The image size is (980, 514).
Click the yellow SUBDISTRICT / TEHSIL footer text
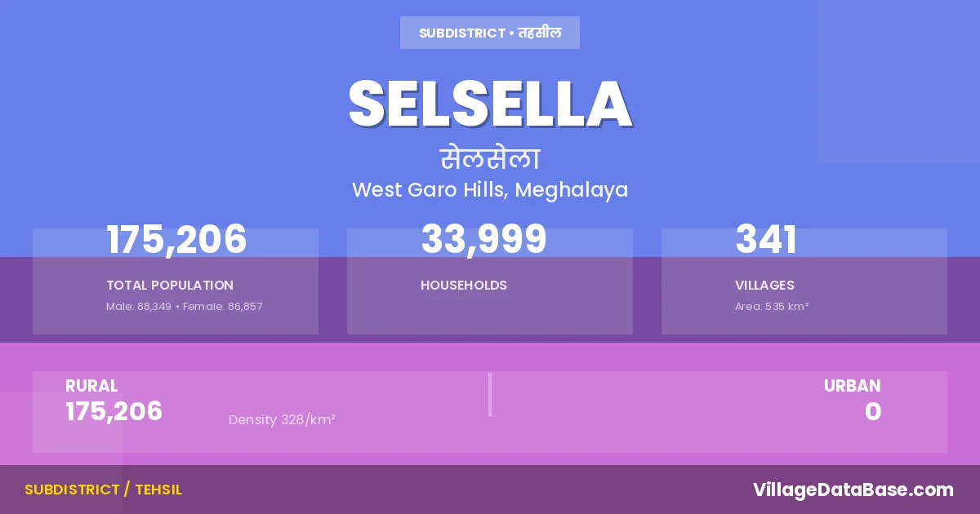pos(103,490)
